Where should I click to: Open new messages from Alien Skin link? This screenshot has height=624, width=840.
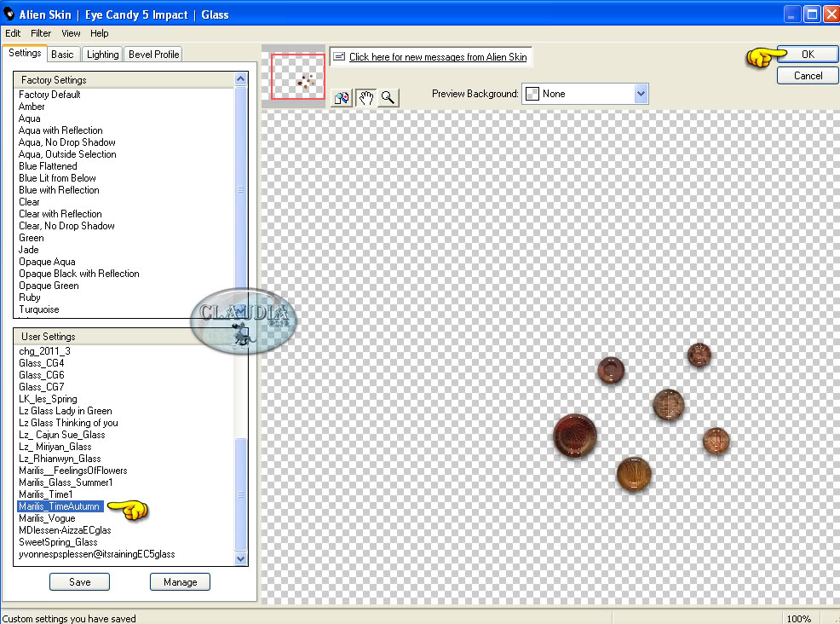(438, 57)
